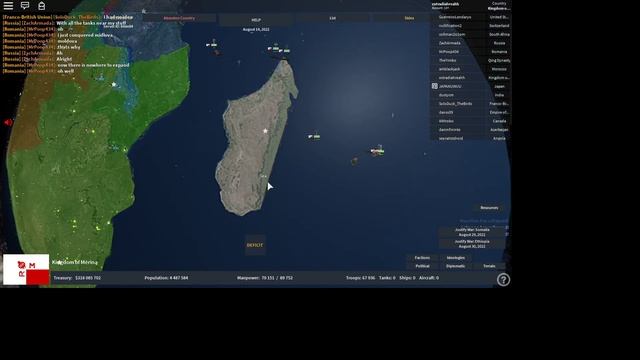The image size is (640, 360).
Task: Click the Country column header in leaderboard
Action: pos(499,3)
